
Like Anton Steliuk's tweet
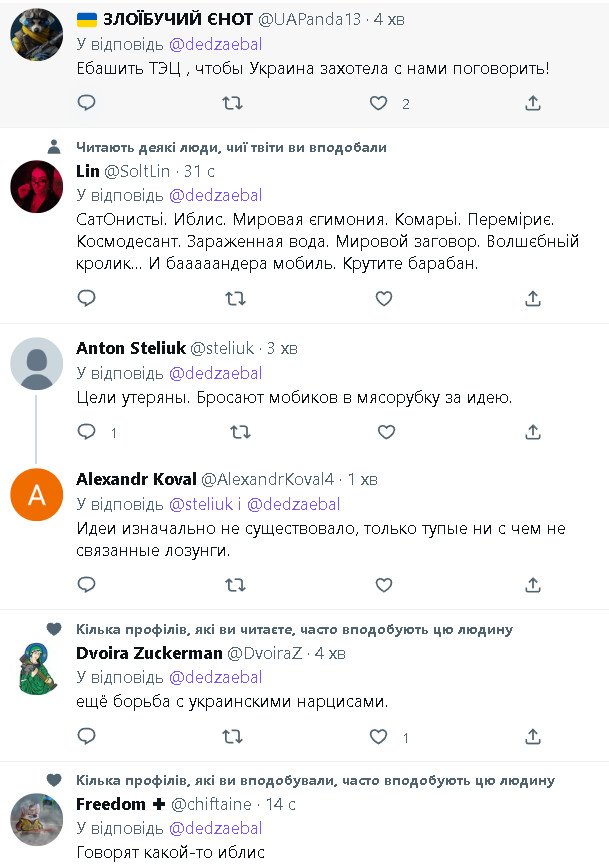pyautogui.click(x=383, y=432)
